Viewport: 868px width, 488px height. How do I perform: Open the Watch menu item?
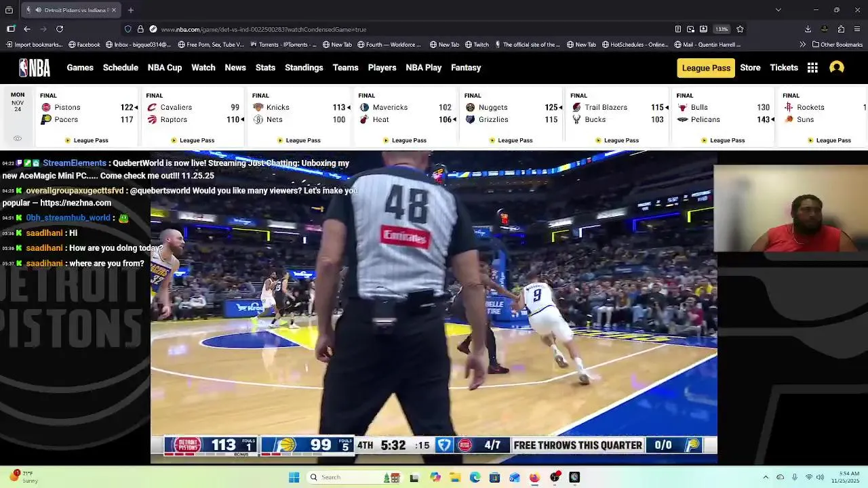coord(203,68)
